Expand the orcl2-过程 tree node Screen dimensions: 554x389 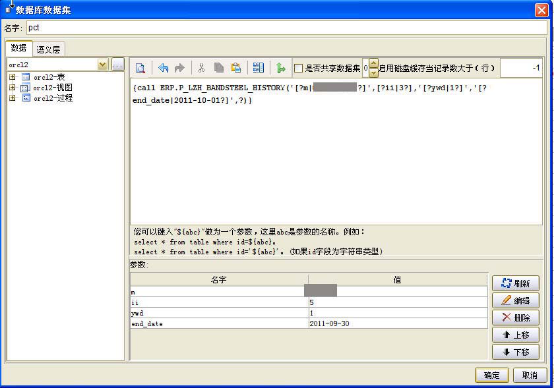point(12,98)
